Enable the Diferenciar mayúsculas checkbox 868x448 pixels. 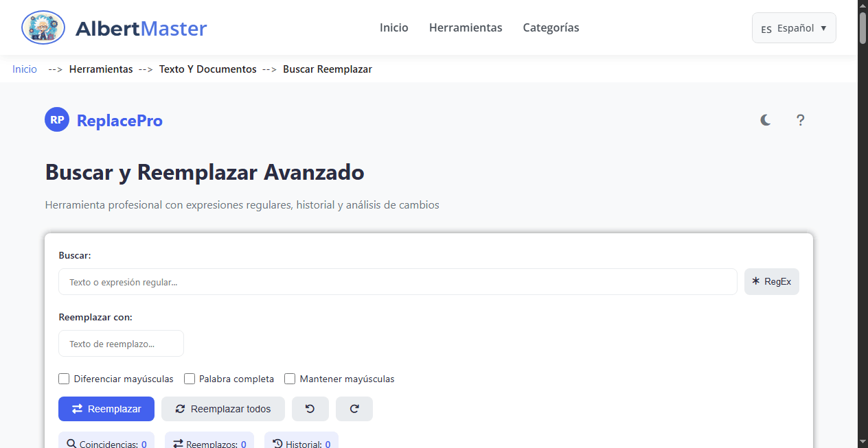pyautogui.click(x=64, y=378)
